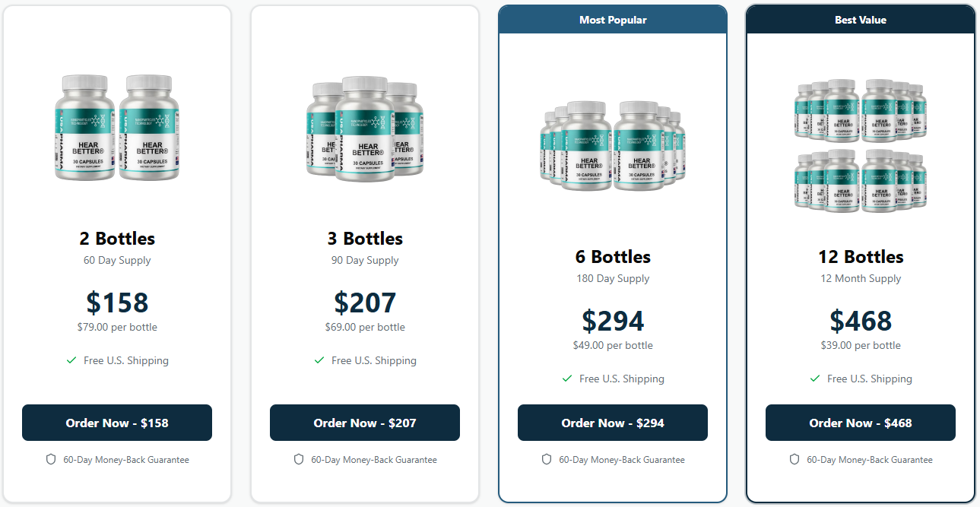Click the 12 Bottles product image
Image resolution: width=980 pixels, height=507 pixels.
(x=861, y=144)
